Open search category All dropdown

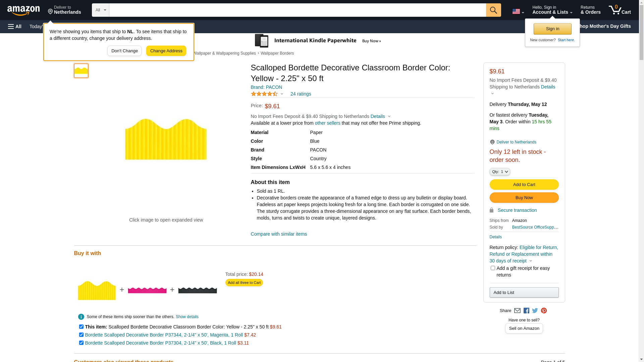tap(100, 10)
